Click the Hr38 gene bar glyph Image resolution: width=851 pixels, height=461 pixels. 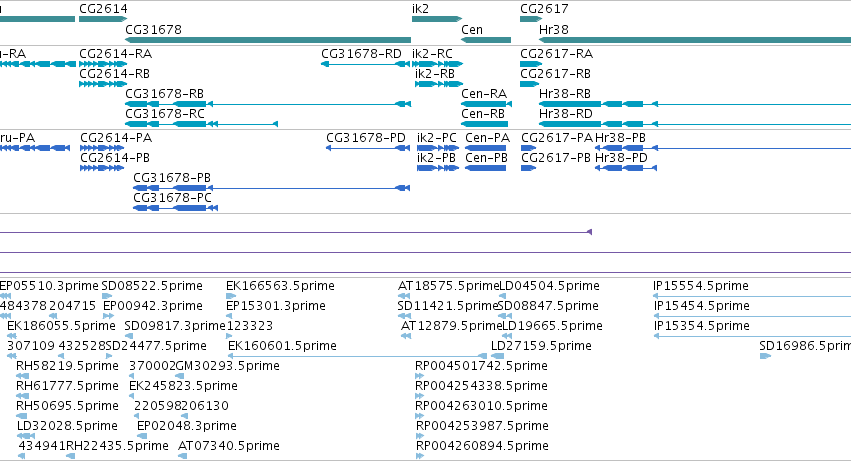tap(695, 40)
